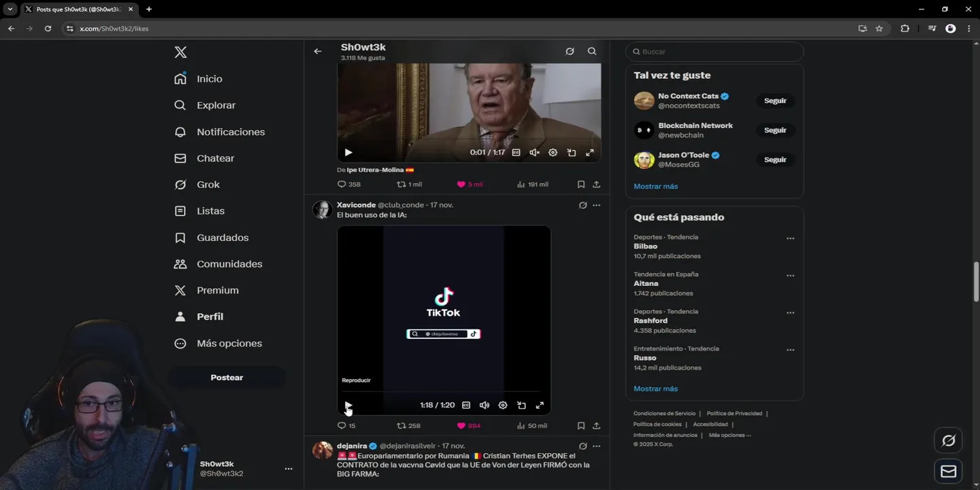Screen dimensions: 980x490
Task: Mute the TikTok video
Action: (485, 406)
